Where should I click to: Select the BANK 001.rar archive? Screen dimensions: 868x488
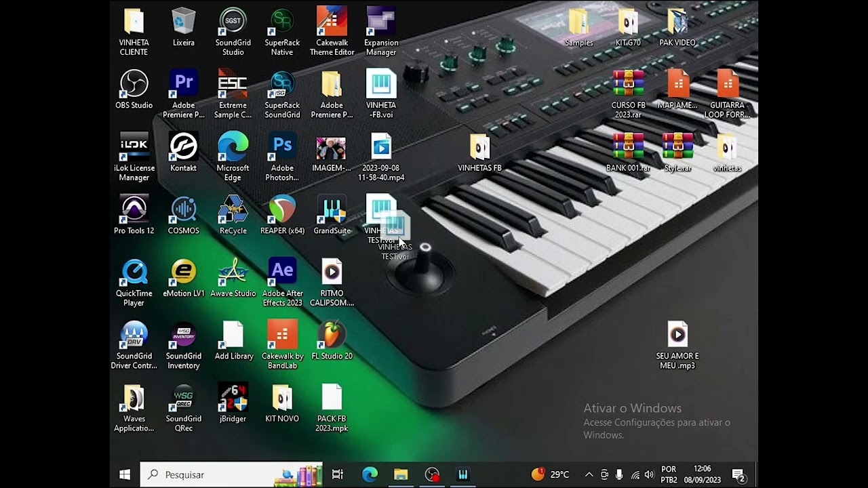click(x=628, y=152)
